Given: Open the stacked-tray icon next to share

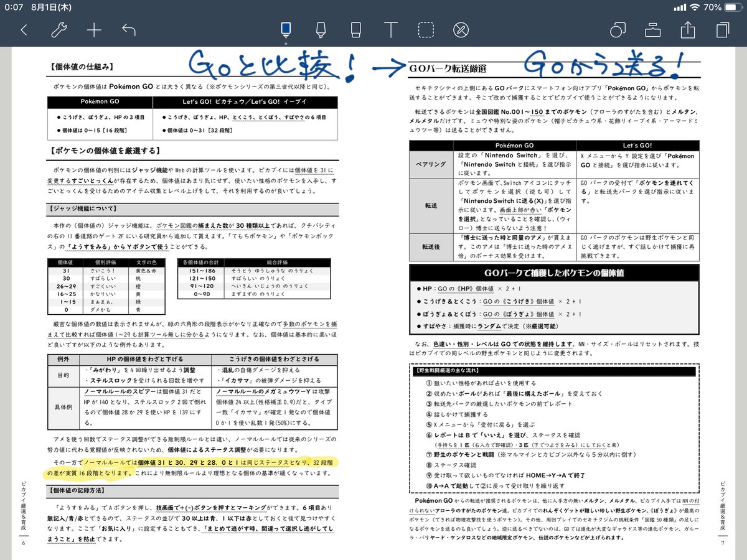Looking at the screenshot, I should pos(652,30).
